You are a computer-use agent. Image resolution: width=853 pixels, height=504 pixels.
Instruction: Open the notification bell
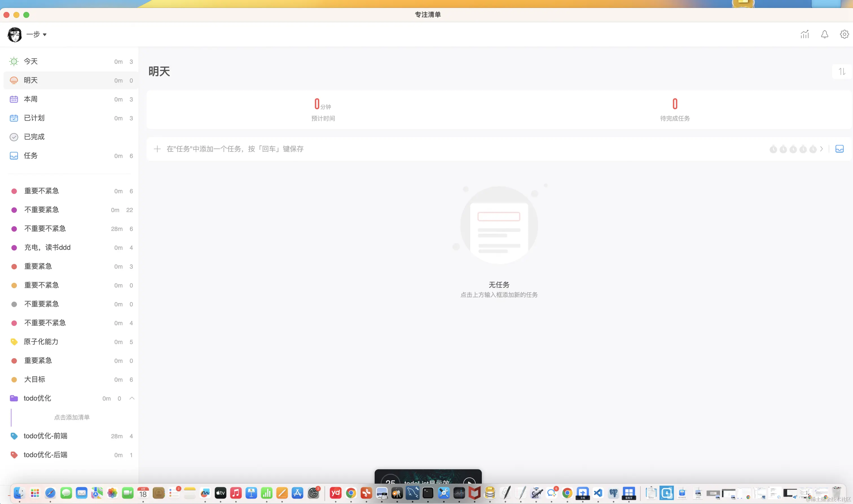[825, 34]
